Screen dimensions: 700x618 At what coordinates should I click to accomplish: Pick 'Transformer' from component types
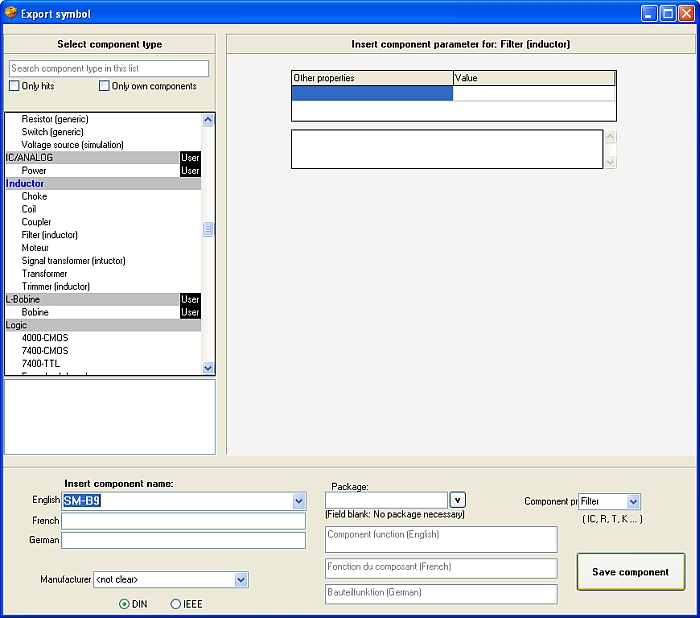click(45, 274)
